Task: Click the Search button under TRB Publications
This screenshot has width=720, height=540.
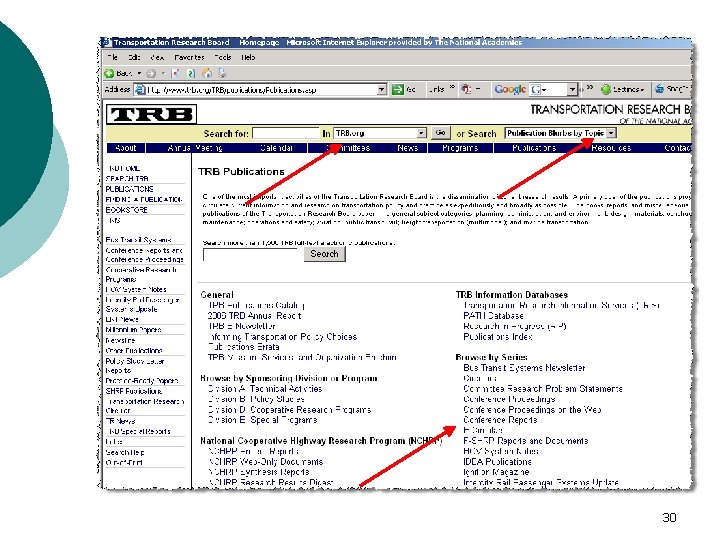Action: 324,254
